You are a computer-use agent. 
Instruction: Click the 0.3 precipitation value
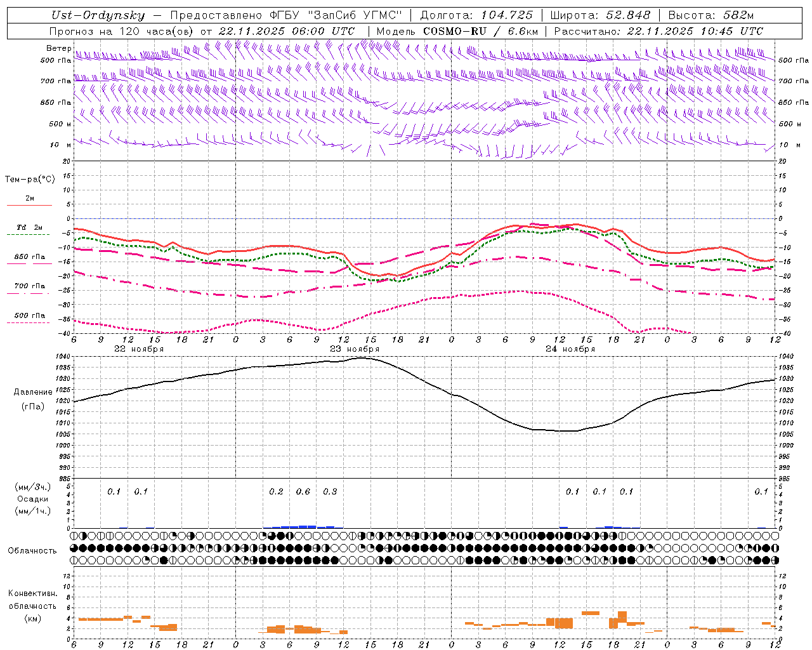coord(331,491)
